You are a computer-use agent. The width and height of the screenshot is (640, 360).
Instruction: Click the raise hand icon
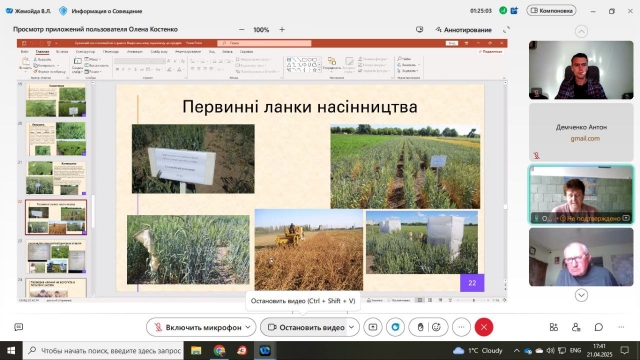point(420,327)
